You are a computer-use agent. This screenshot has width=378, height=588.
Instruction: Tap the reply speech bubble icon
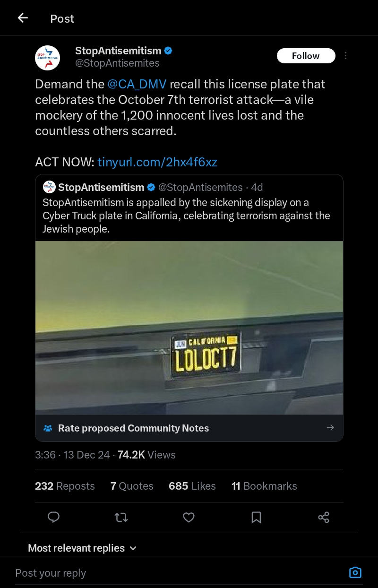[x=54, y=517]
